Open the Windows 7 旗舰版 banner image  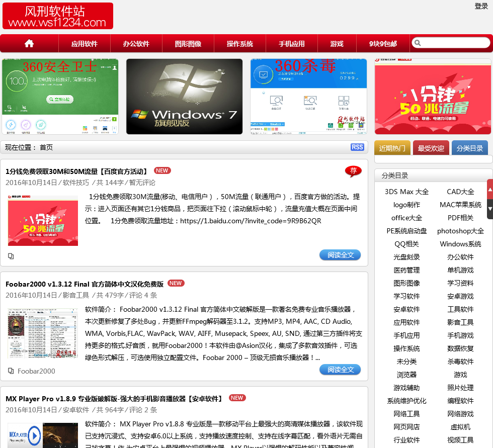point(184,97)
